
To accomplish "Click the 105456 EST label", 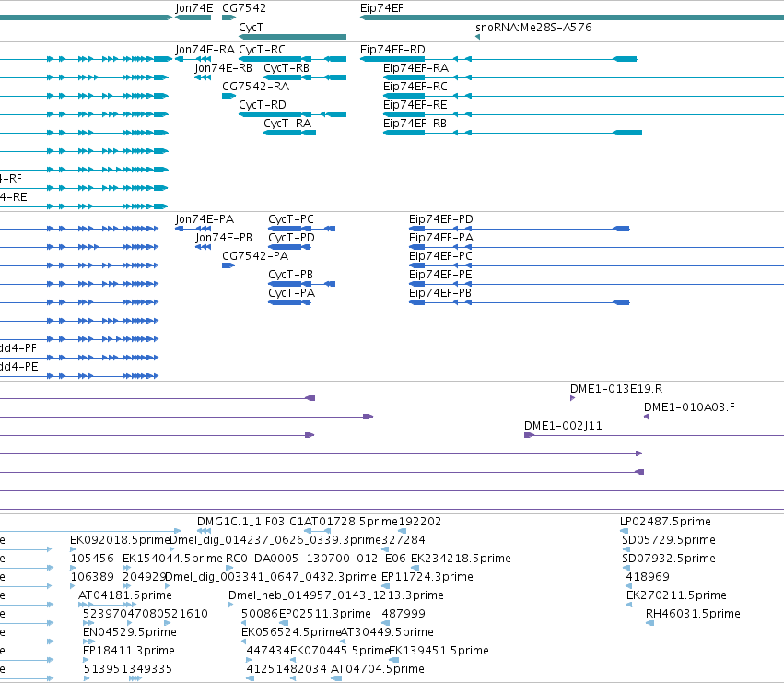I will (92, 559).
